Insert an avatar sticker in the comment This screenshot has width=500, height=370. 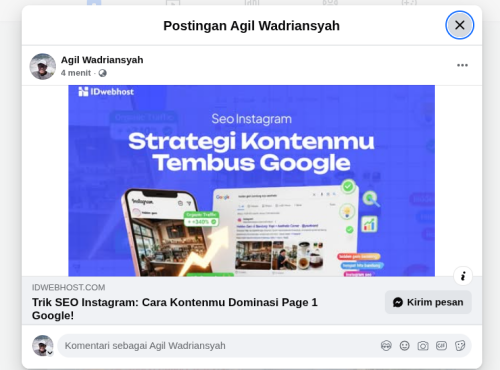(386, 346)
